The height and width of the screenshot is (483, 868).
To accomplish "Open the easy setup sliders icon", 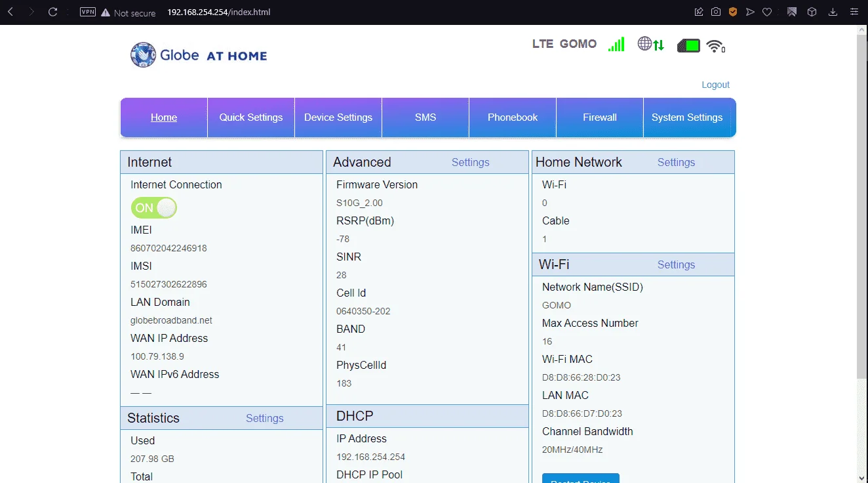I will pos(853,12).
